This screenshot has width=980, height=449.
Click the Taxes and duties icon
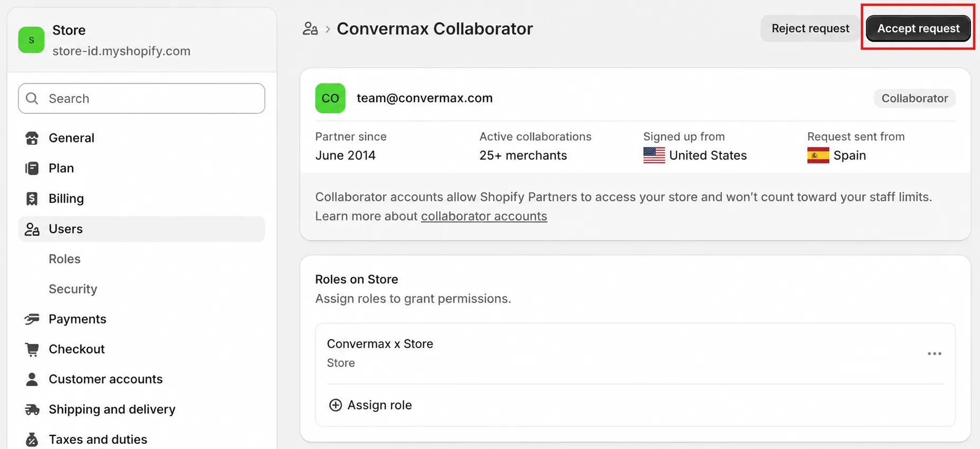point(32,439)
